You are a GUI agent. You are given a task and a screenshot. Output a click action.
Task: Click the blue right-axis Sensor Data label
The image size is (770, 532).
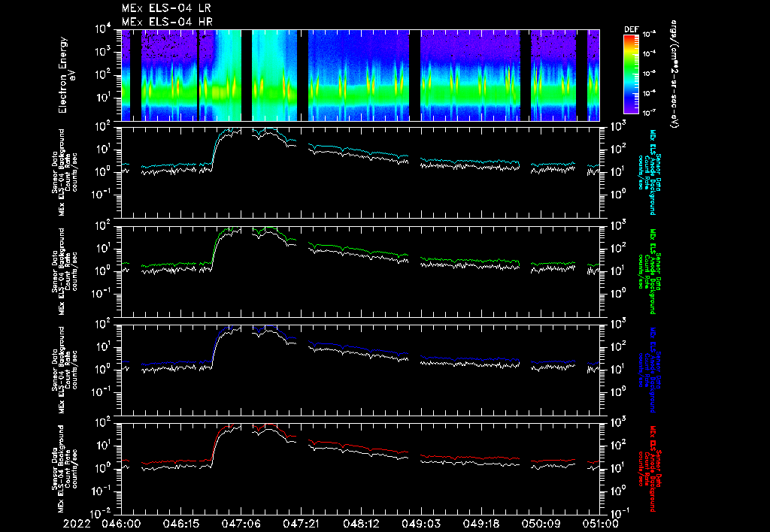point(649,370)
